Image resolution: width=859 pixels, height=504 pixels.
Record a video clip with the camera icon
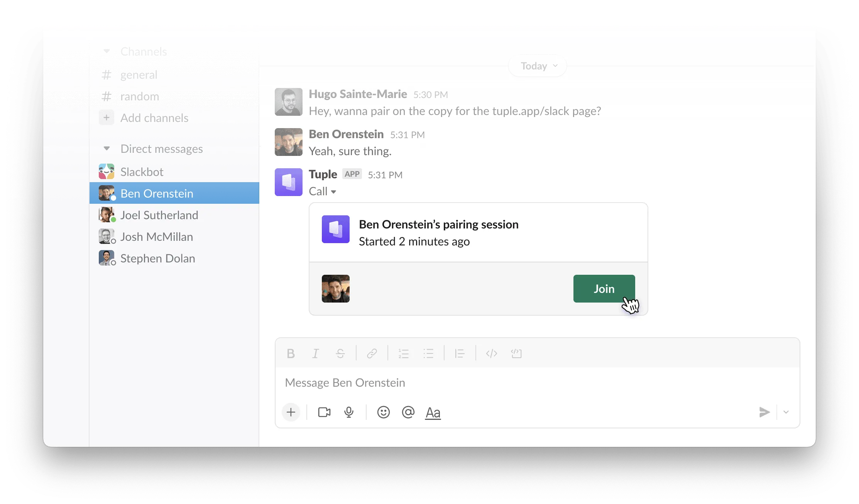tap(324, 412)
